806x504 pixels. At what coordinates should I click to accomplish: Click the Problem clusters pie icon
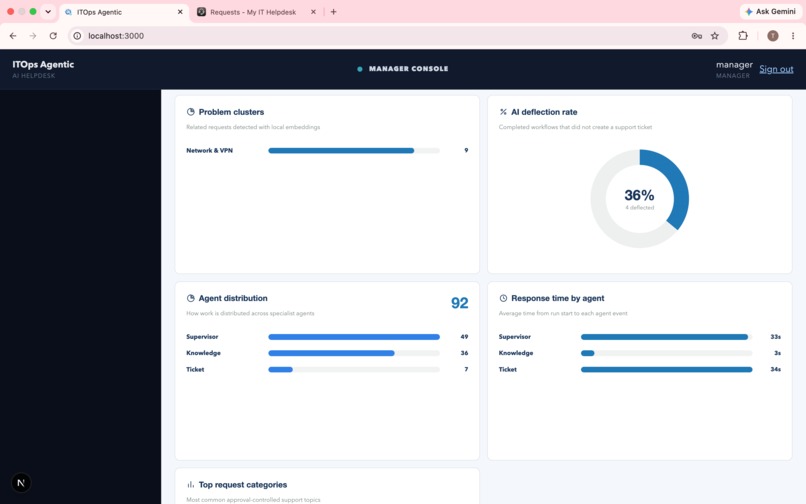click(x=191, y=112)
